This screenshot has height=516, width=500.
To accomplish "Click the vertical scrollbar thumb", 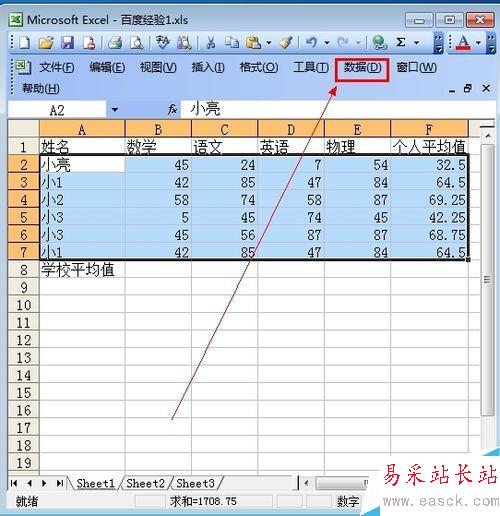I will tap(487, 280).
